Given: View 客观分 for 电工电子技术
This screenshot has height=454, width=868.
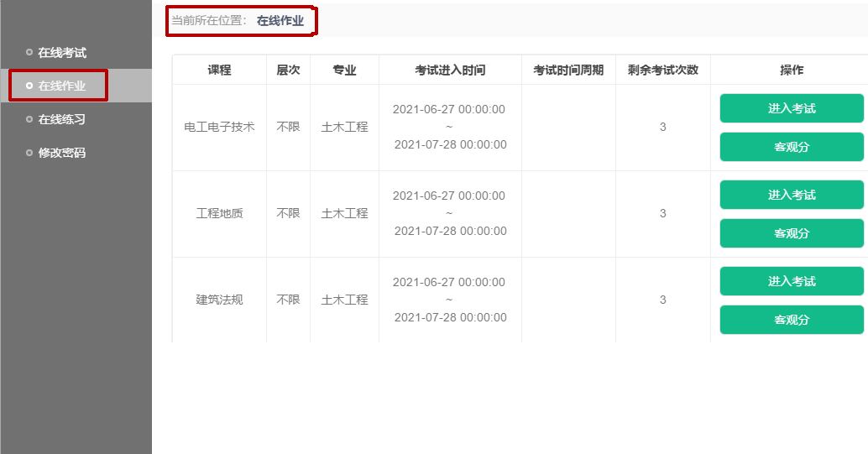Looking at the screenshot, I should point(791,147).
